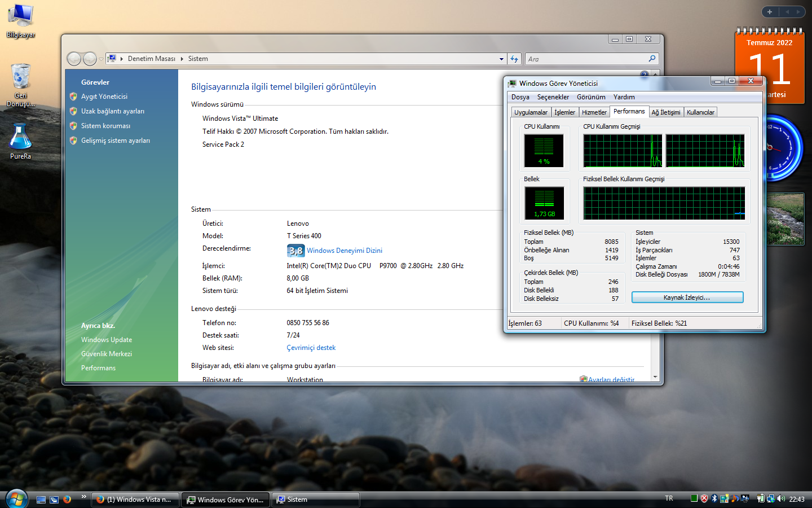Image resolution: width=812 pixels, height=508 pixels.
Task: Click Switch Between Windows in Quick Launch
Action: pos(54,500)
